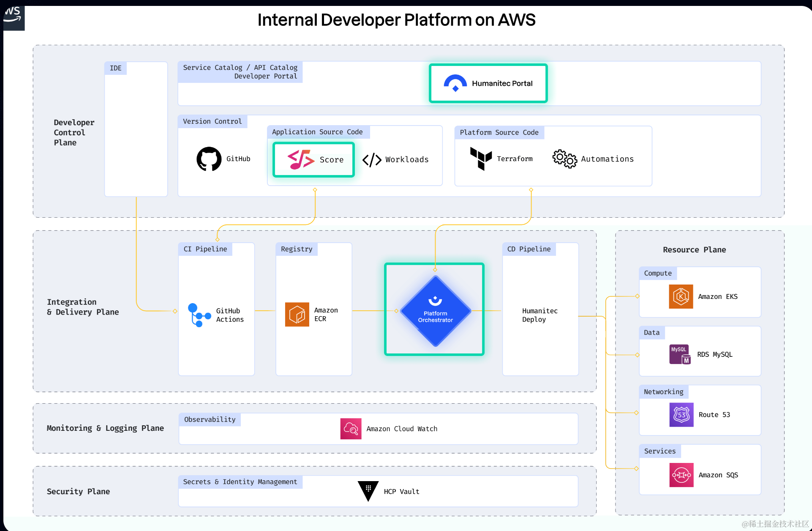Select the Platform Orchestrator diamond
The width and height of the screenshot is (812, 531).
(435, 311)
